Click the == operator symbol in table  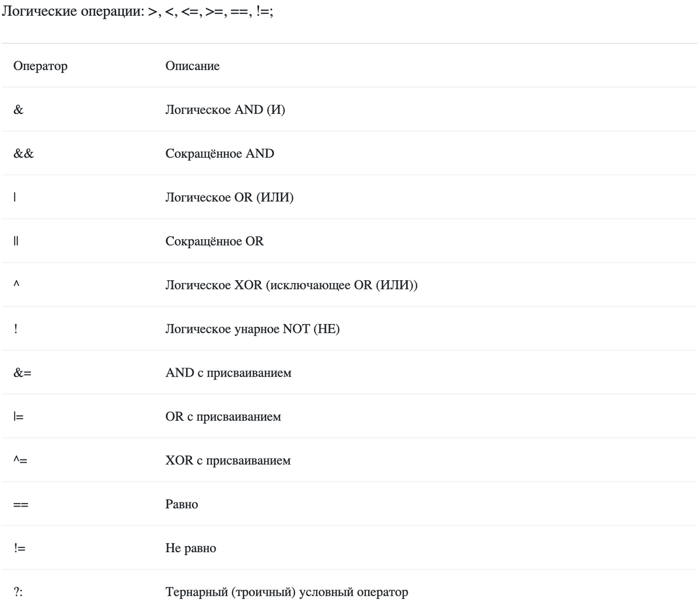click(x=21, y=505)
